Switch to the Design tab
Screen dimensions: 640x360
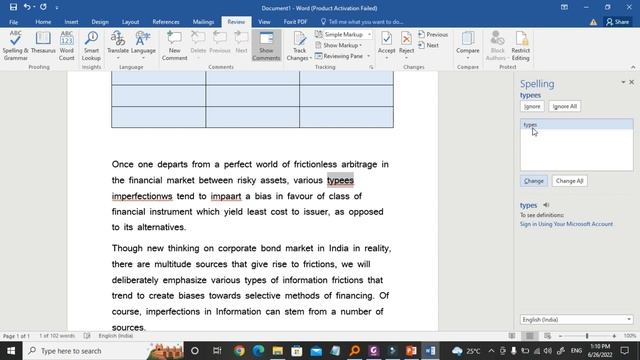click(100, 22)
